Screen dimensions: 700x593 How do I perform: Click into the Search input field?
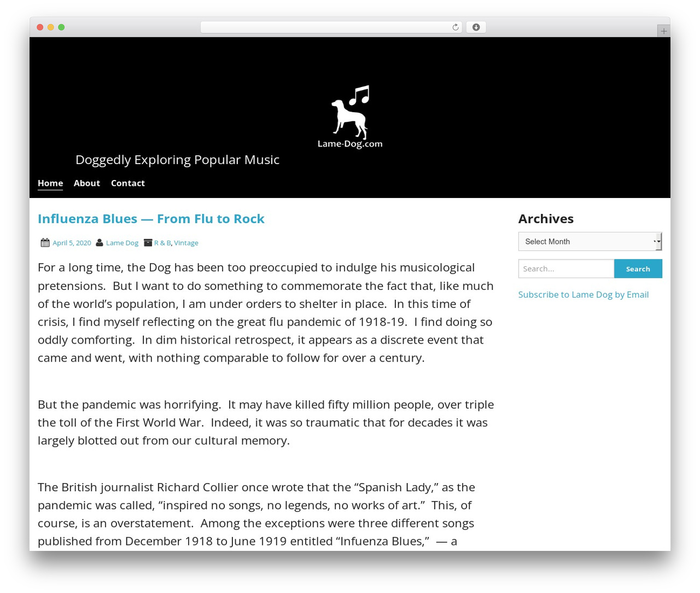(566, 269)
